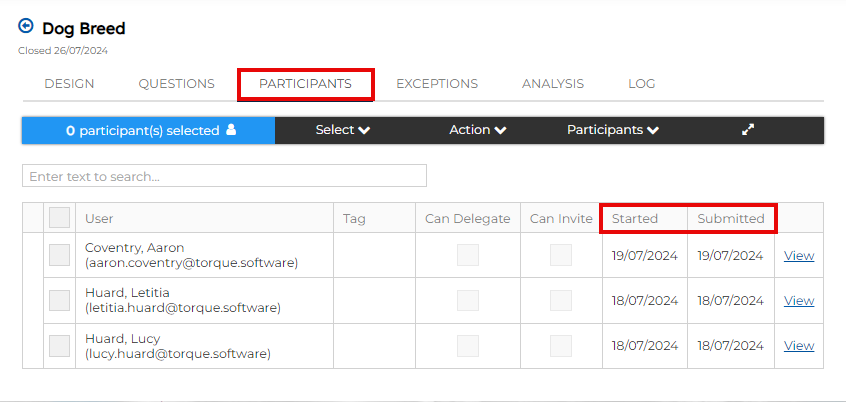Click the expand fullscreen arrows icon
846x402 pixels.
coord(748,130)
